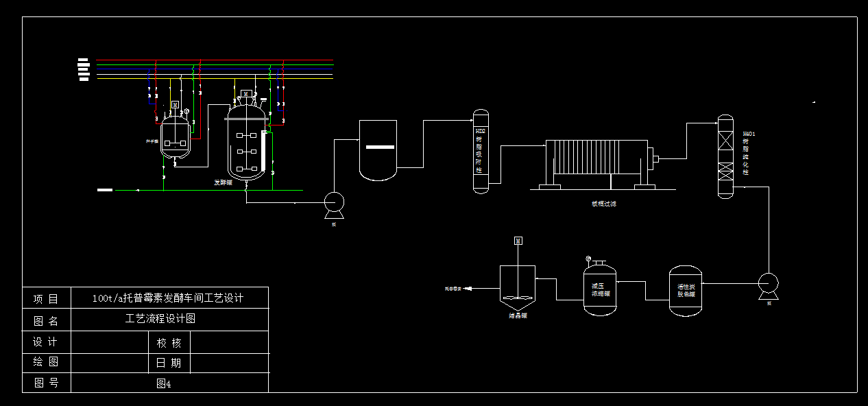This screenshot has height=406, width=868.
Task: Select the 活性炭脱色罐 decolorizing tank
Action: click(x=686, y=291)
